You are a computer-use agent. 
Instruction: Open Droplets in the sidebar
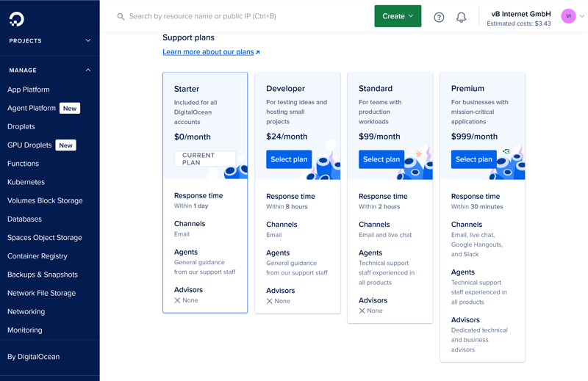click(x=21, y=126)
